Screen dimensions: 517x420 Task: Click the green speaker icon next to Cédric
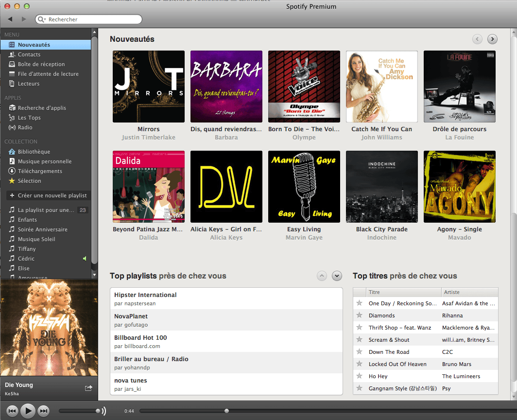click(85, 259)
